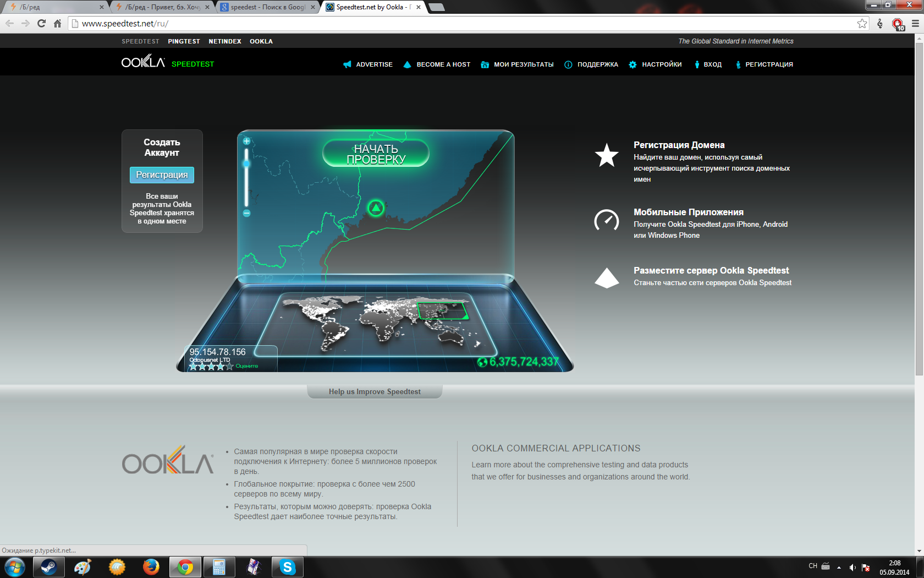This screenshot has height=578, width=924.
Task: Open the НАСТРОЙКИ page
Action: click(662, 64)
